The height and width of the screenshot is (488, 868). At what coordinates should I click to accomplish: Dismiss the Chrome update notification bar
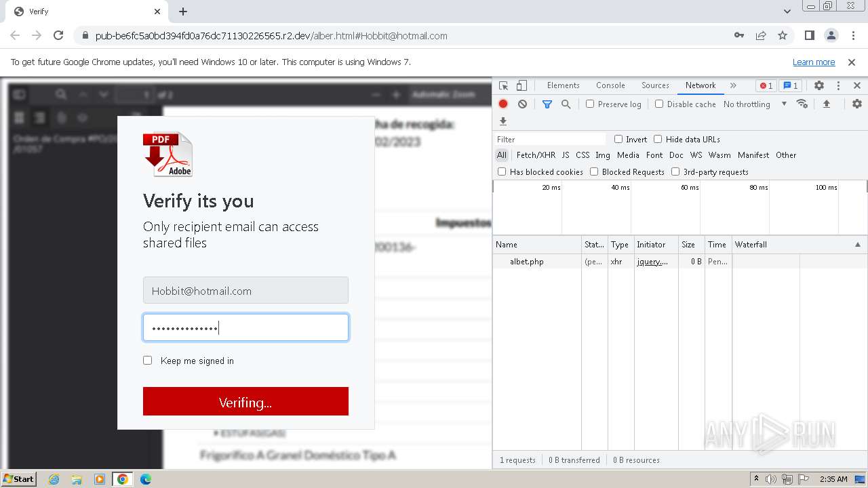tap(852, 62)
